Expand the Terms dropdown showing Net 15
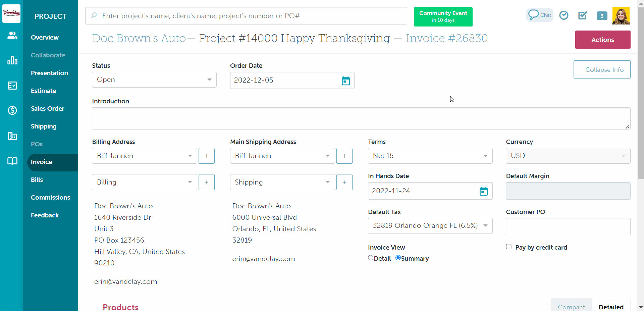Viewport: 644px width, 311px height. click(x=430, y=156)
